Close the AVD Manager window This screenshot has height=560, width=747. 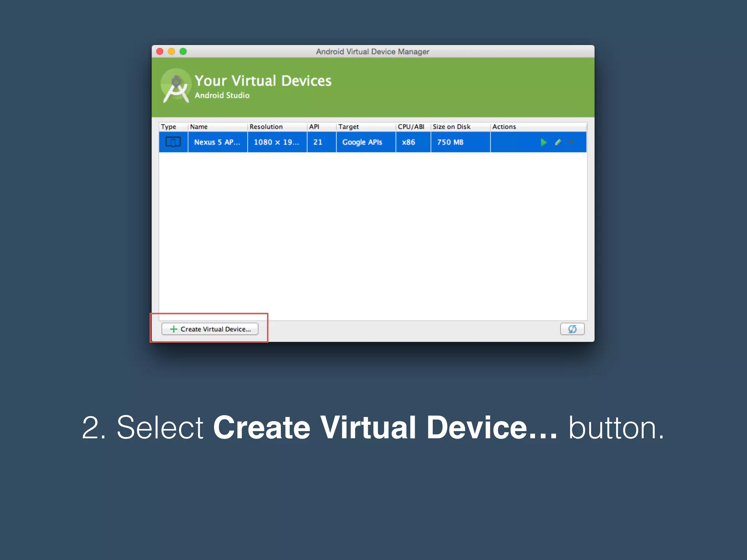pos(160,51)
